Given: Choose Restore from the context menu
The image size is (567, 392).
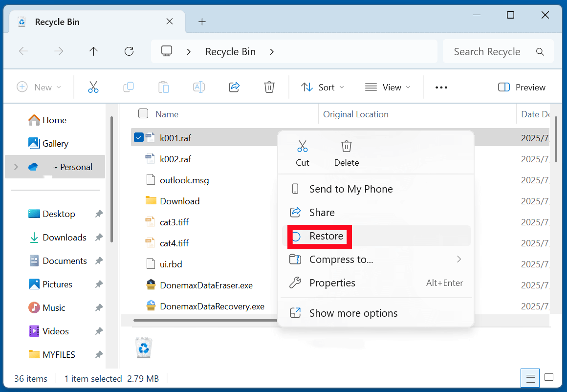Looking at the screenshot, I should click(327, 236).
